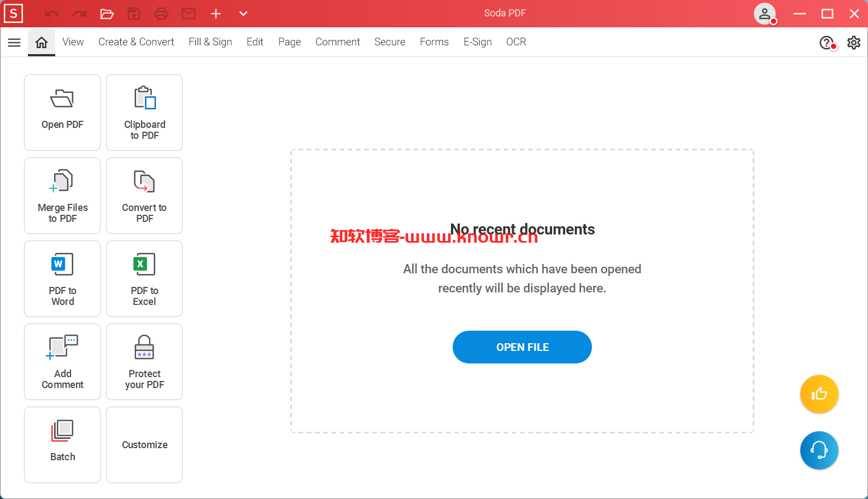
Task: Switch to the Forms tab
Action: click(434, 42)
